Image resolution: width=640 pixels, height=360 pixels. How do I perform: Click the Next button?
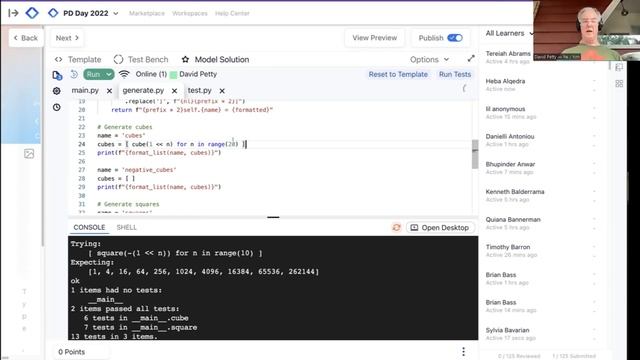pyautogui.click(x=67, y=38)
